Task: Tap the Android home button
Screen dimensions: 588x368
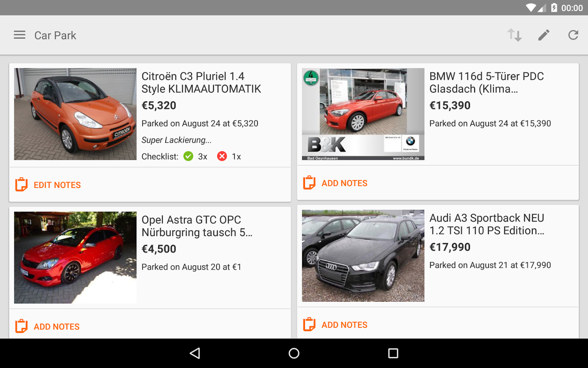Action: click(x=294, y=353)
